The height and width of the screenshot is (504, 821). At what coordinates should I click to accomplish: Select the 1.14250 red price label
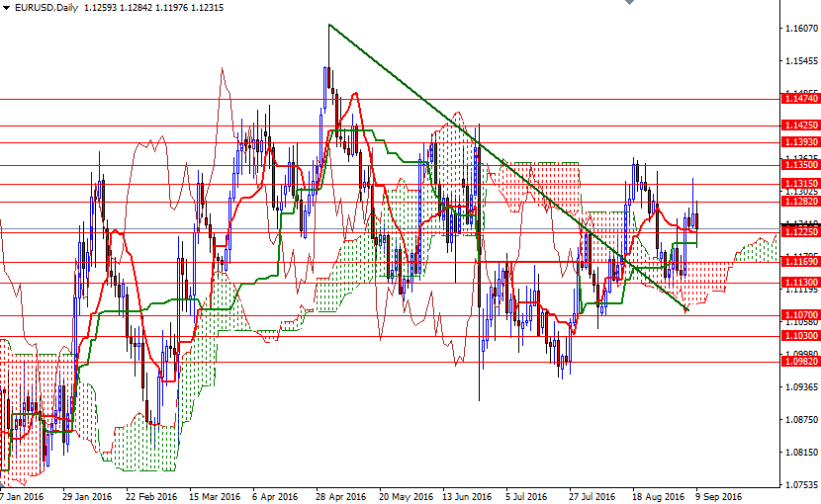click(x=799, y=126)
